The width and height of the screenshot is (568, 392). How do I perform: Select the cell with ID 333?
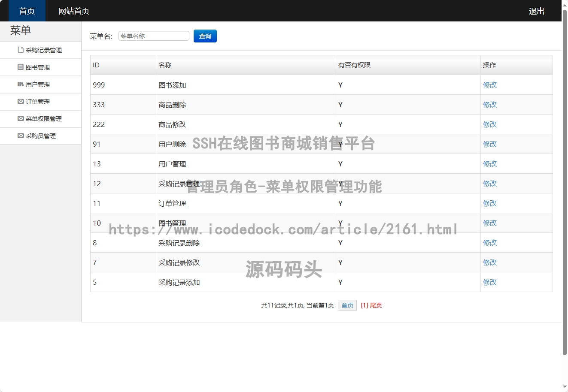tap(123, 105)
